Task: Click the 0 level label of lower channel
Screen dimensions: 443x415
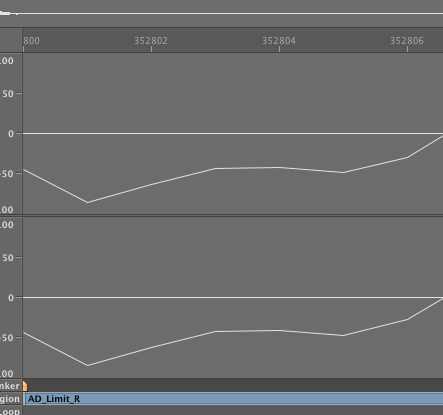Action: [x=11, y=298]
